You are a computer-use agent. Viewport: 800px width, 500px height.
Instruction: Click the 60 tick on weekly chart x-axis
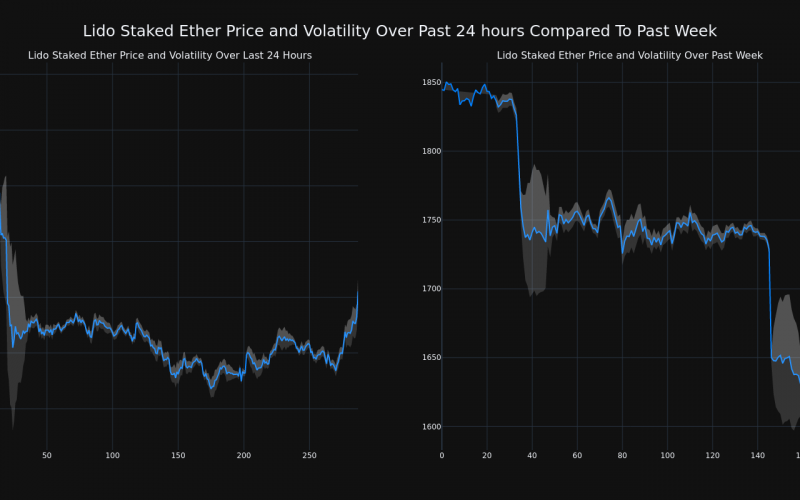pos(577,455)
